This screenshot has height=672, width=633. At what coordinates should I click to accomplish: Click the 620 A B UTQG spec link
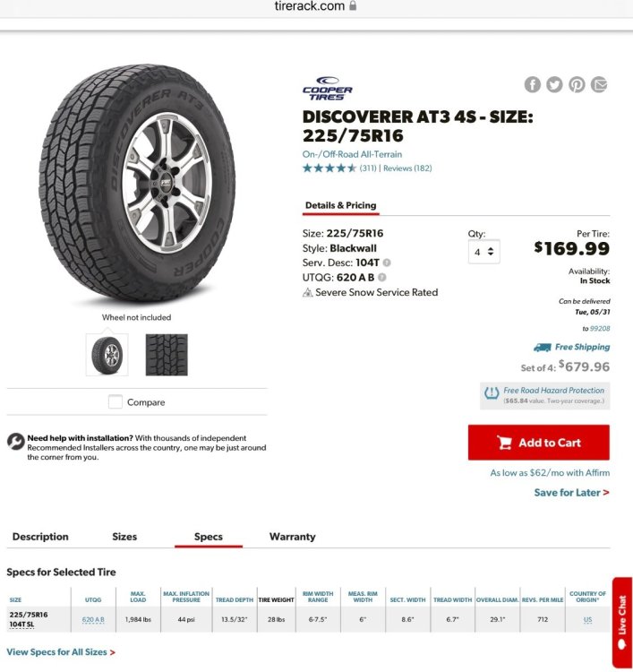coord(93,620)
